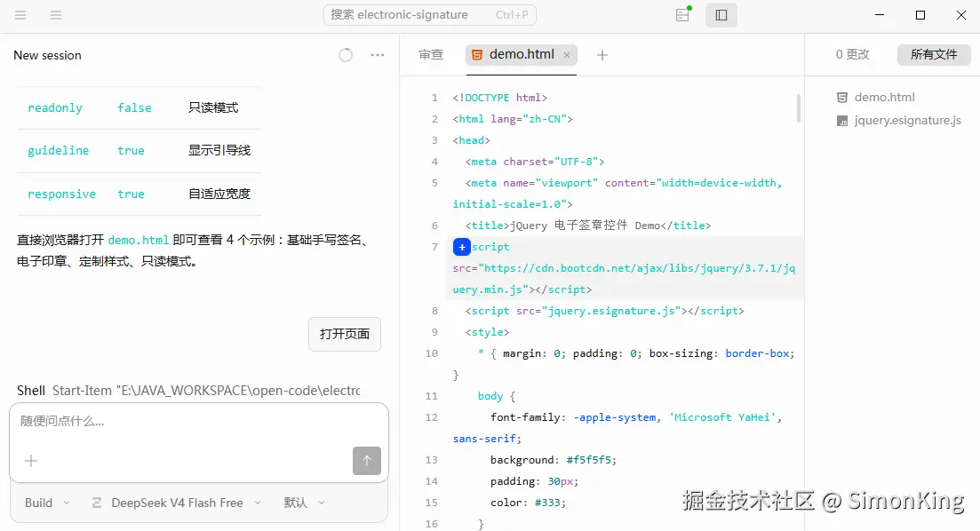The height and width of the screenshot is (531, 980).
Task: Click the 显示引导线 description cell
Action: tap(219, 151)
